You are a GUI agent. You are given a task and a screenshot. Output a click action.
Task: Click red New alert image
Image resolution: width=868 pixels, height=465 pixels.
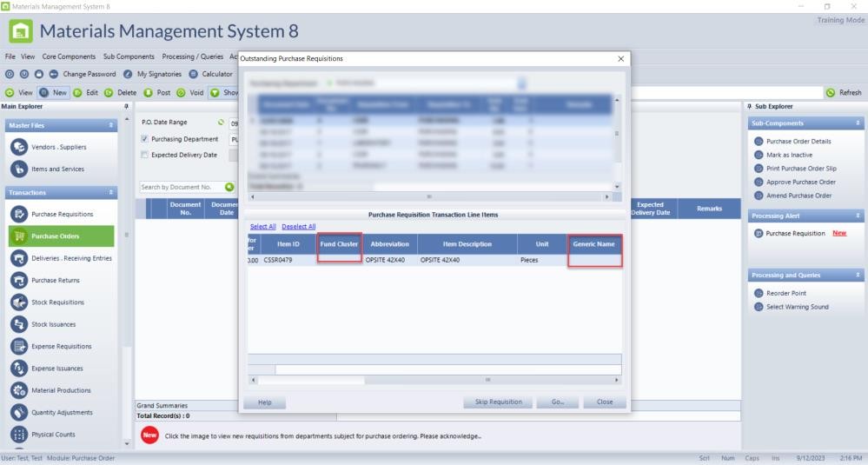pyautogui.click(x=149, y=435)
